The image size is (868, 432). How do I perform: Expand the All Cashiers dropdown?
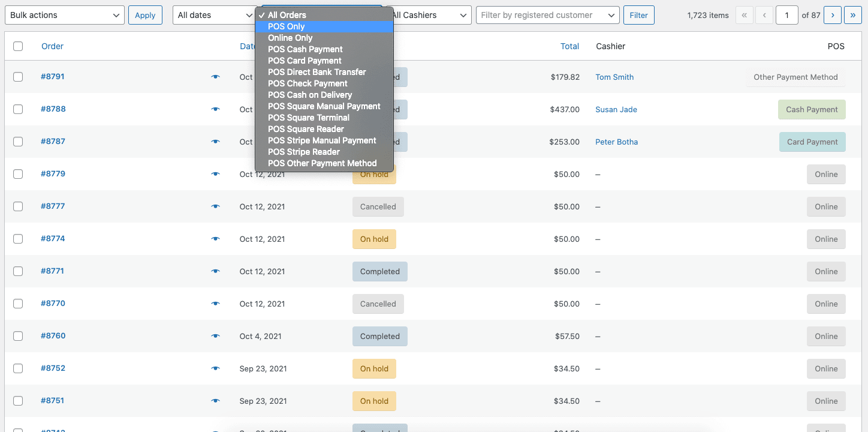tap(427, 14)
